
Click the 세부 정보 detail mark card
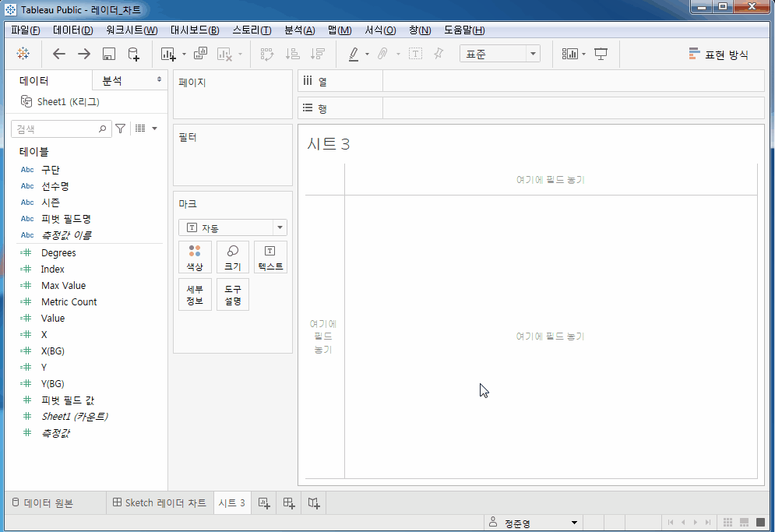tap(195, 294)
